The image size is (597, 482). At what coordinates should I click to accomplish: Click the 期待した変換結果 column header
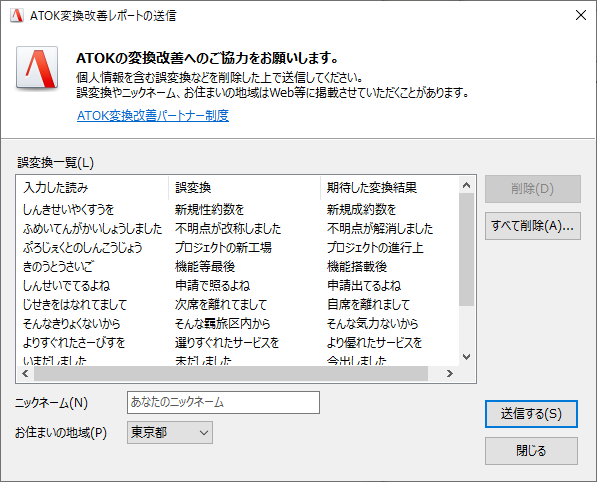(x=389, y=187)
